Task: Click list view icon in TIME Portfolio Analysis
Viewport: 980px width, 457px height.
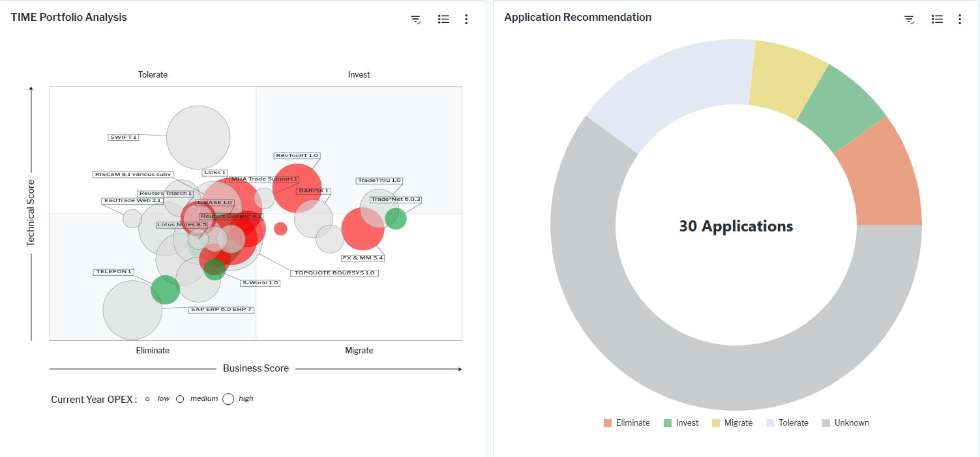Action: [x=444, y=20]
